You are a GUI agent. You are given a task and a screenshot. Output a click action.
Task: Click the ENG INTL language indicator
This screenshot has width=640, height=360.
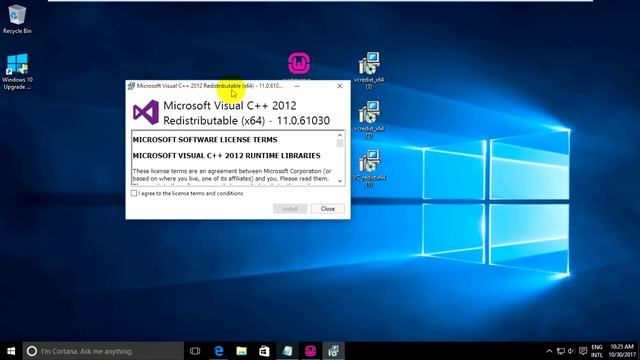(597, 351)
